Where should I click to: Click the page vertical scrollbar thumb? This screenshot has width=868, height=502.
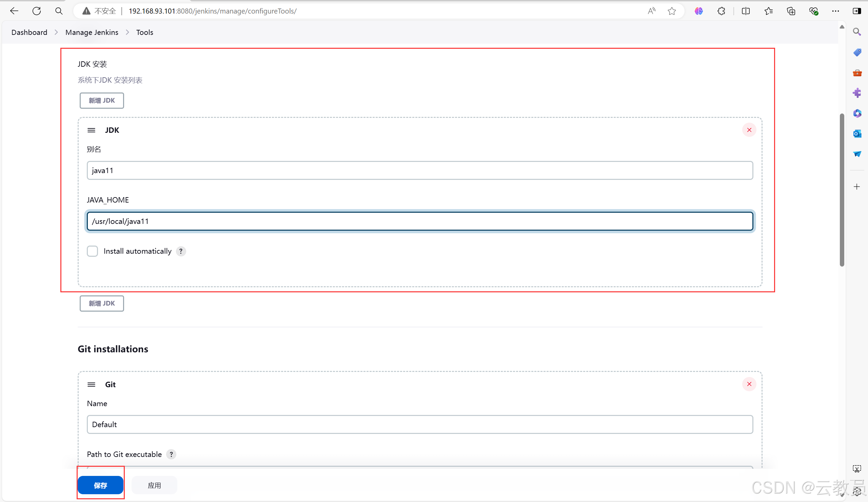[842, 190]
